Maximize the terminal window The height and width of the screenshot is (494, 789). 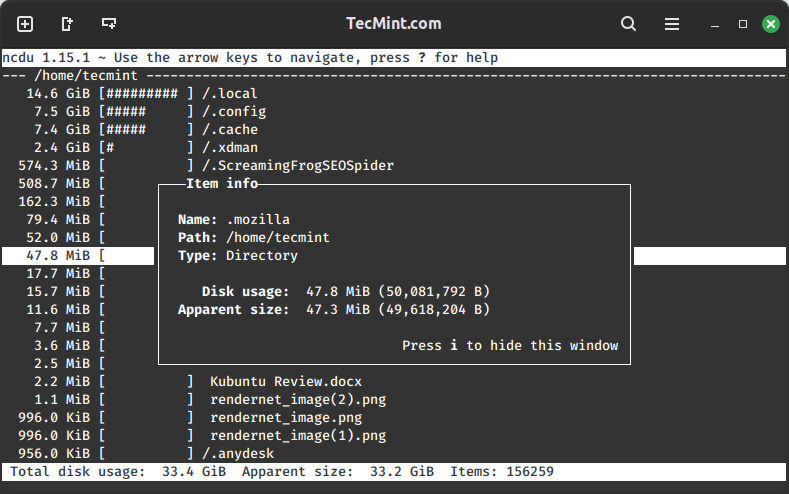(743, 23)
